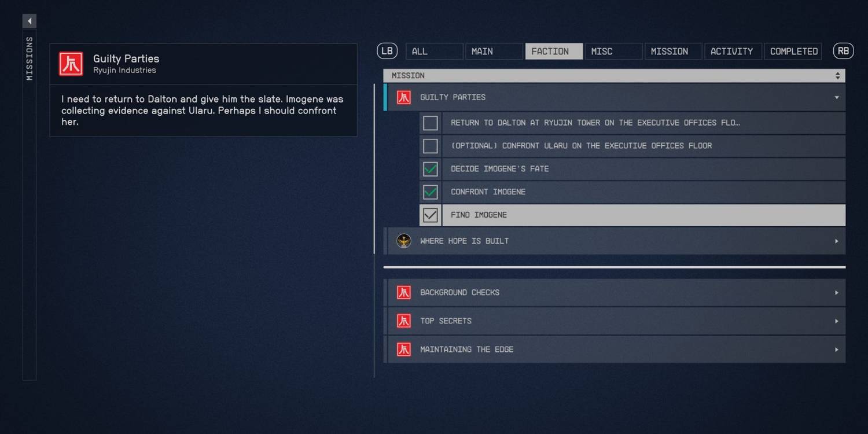868x434 pixels.
Task: Switch to the Main missions tab
Action: [x=494, y=52]
